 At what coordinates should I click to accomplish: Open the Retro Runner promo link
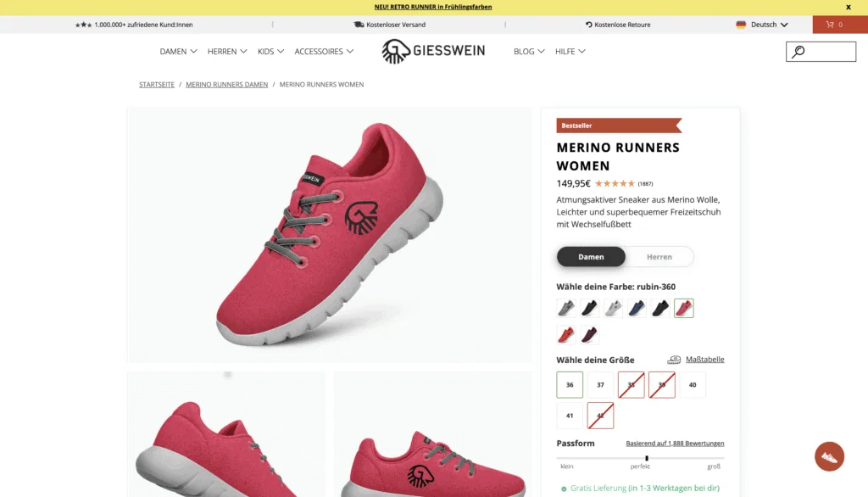[x=433, y=7]
